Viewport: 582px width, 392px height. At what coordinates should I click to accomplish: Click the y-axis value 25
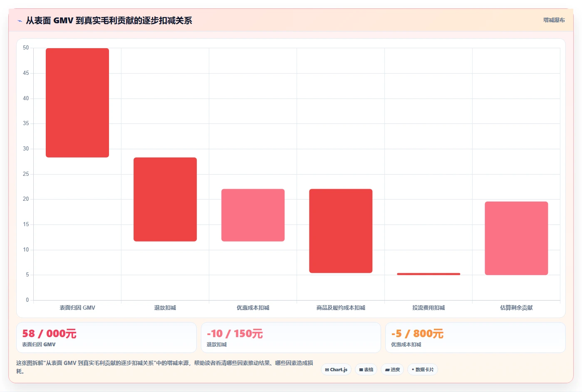(x=26, y=174)
